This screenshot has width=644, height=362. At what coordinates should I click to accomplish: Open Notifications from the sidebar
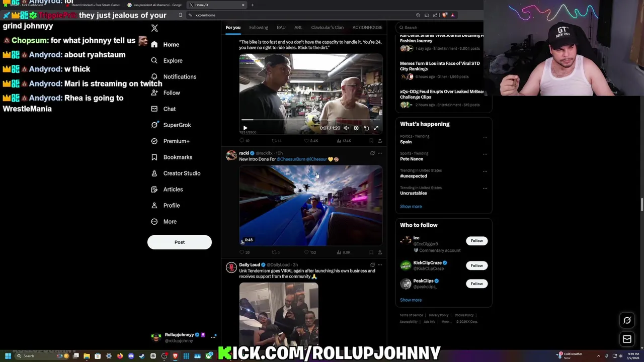click(x=174, y=76)
